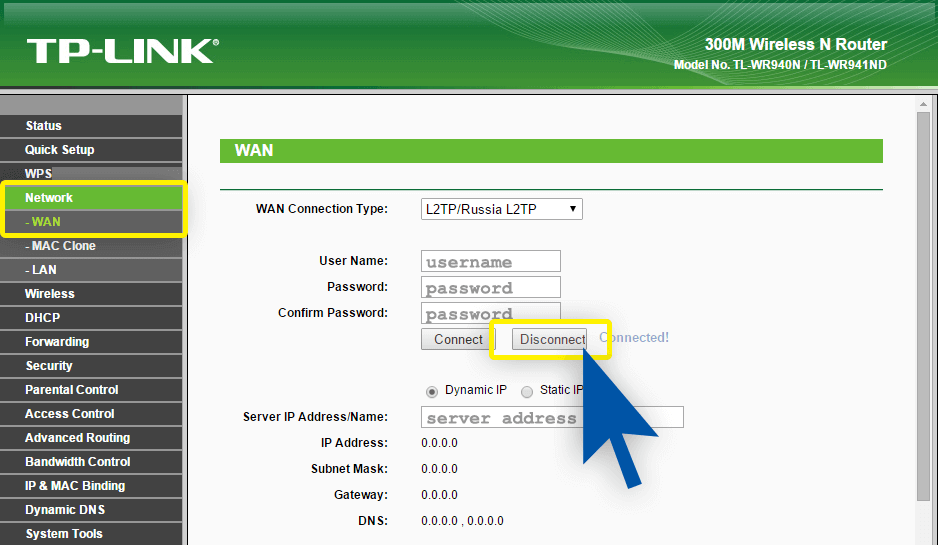938x545 pixels.
Task: Click the Model No. TL-WR940N text
Action: point(780,65)
